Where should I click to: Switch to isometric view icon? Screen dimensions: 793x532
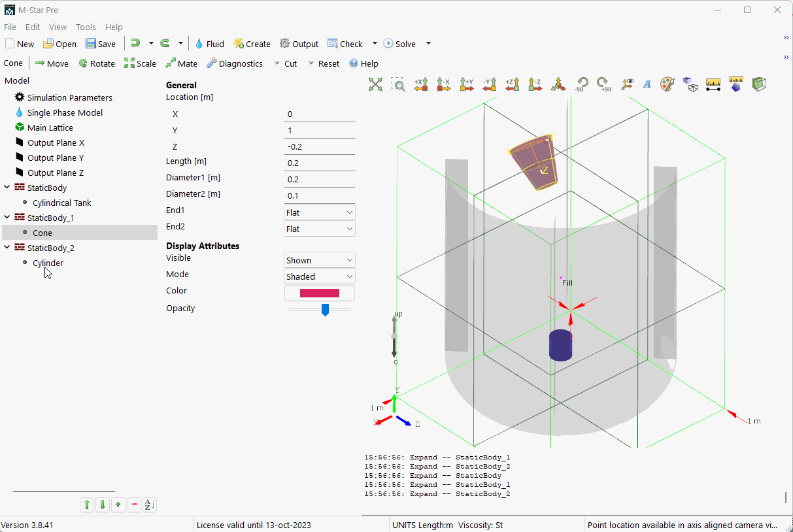[558, 84]
